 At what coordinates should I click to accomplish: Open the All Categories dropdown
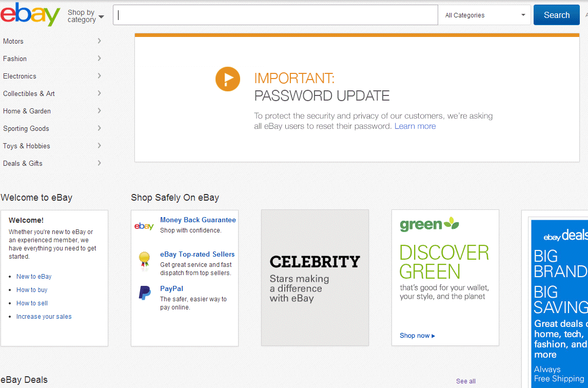click(485, 15)
